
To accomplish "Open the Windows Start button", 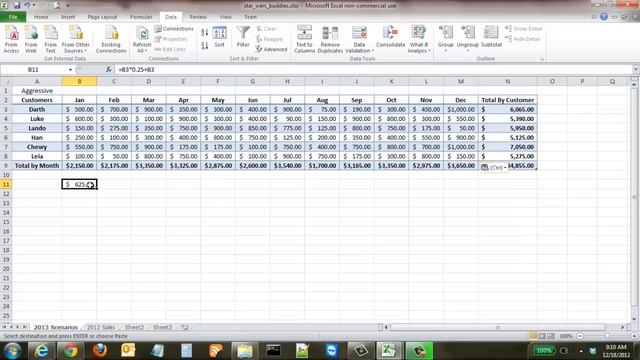I will pyautogui.click(x=12, y=351).
